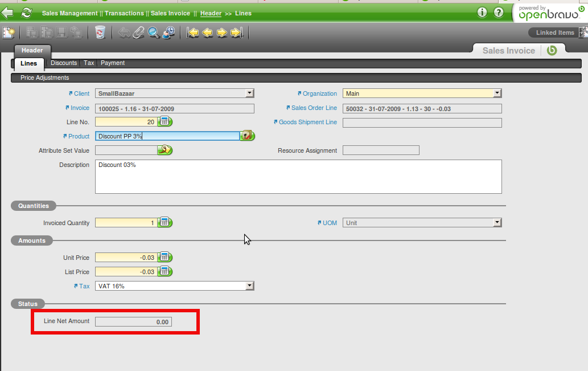The width and height of the screenshot is (588, 371).
Task: Open the Product selector icon
Action: click(x=247, y=136)
